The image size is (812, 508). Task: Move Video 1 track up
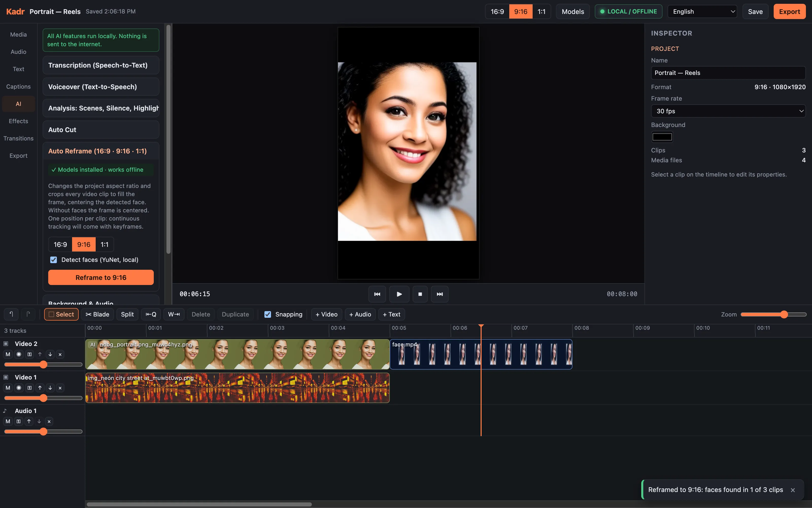(40, 388)
